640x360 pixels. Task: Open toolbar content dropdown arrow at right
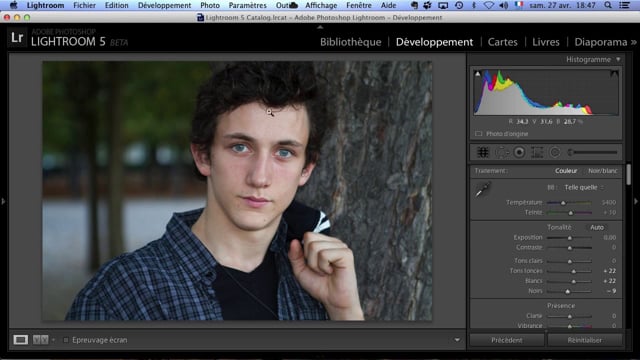click(x=457, y=340)
